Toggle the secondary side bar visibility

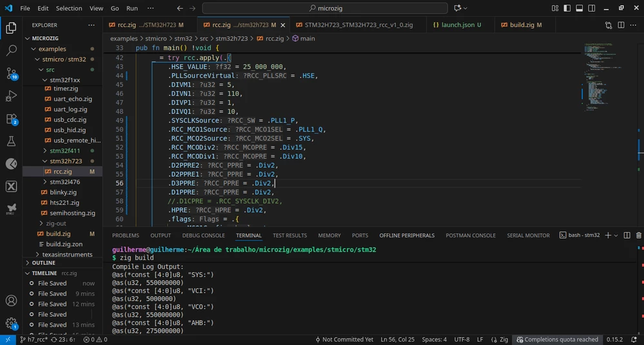point(592,8)
